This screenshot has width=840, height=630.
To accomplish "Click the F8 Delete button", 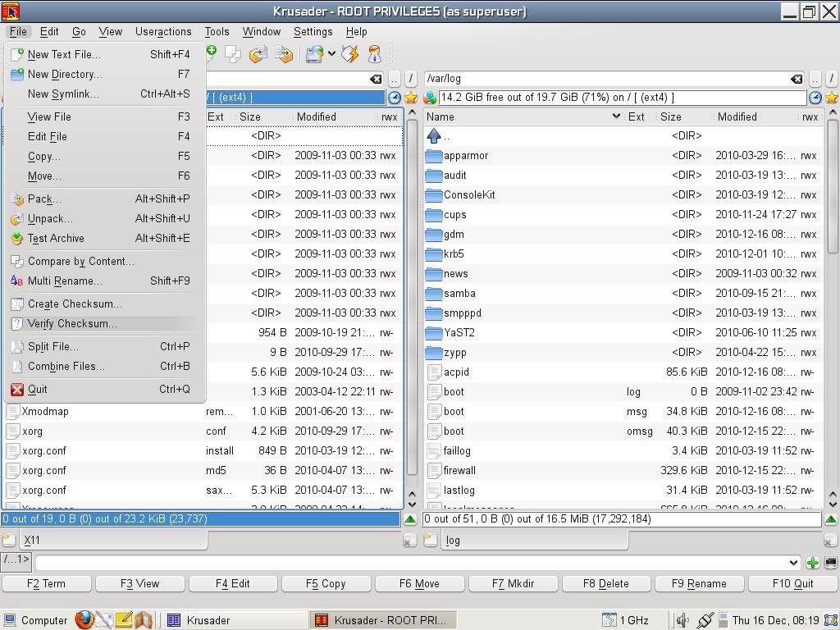I will pyautogui.click(x=606, y=583).
